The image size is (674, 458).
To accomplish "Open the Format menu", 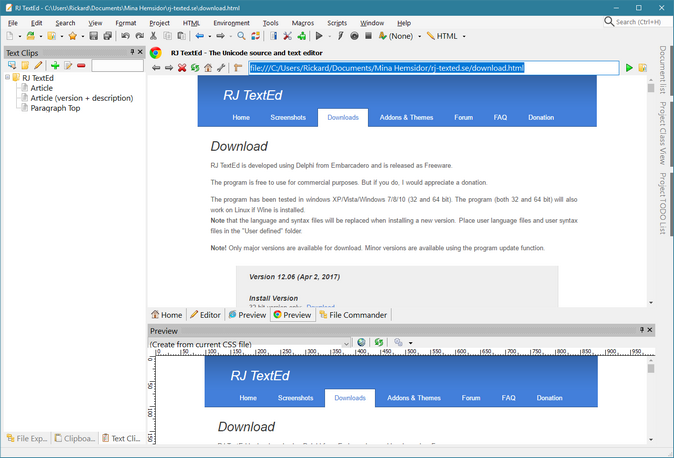I will (x=126, y=23).
